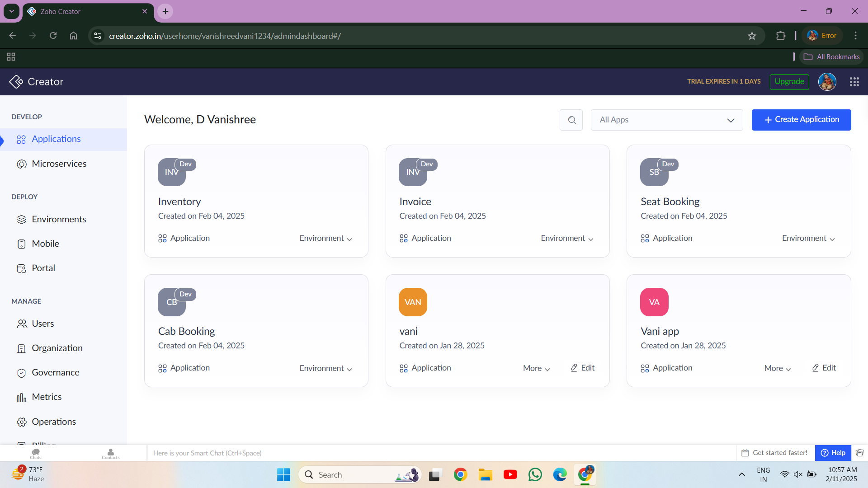
Task: Open Microservices in the sidebar
Action: pos(59,164)
